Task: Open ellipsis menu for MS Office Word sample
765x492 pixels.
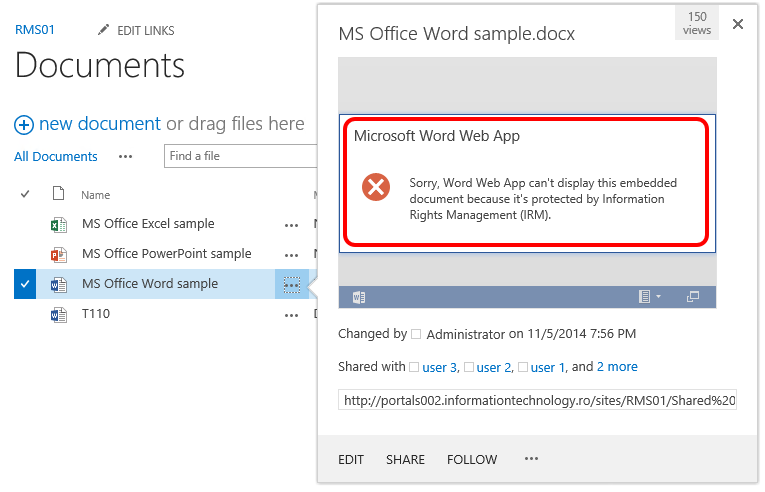Action: tap(291, 285)
